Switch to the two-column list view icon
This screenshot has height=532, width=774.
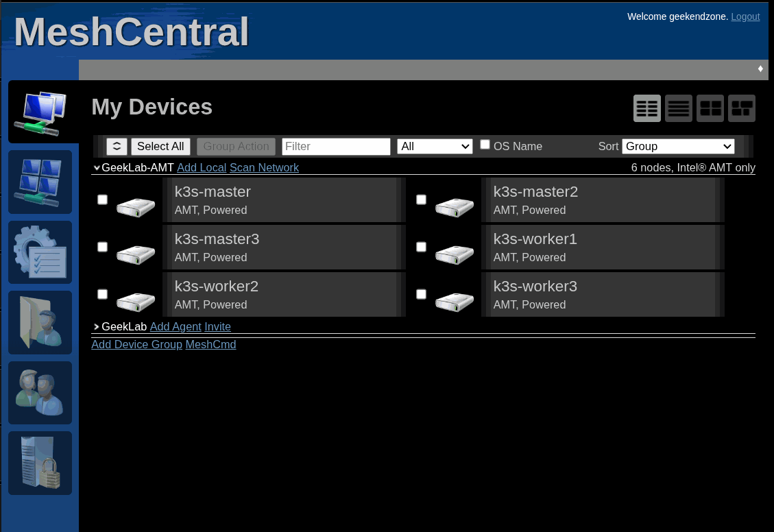click(647, 108)
